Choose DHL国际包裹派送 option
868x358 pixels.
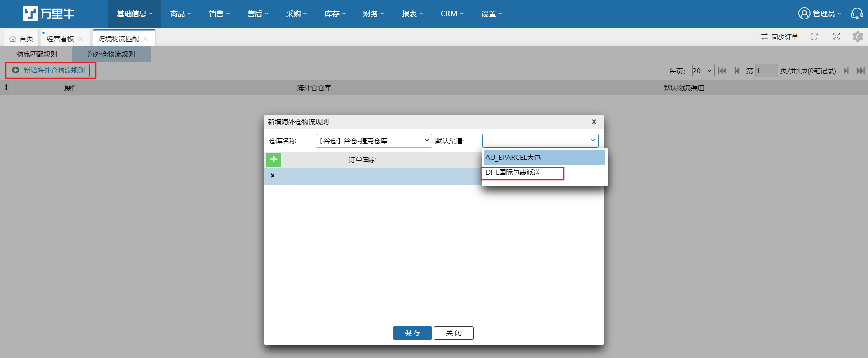544,172
